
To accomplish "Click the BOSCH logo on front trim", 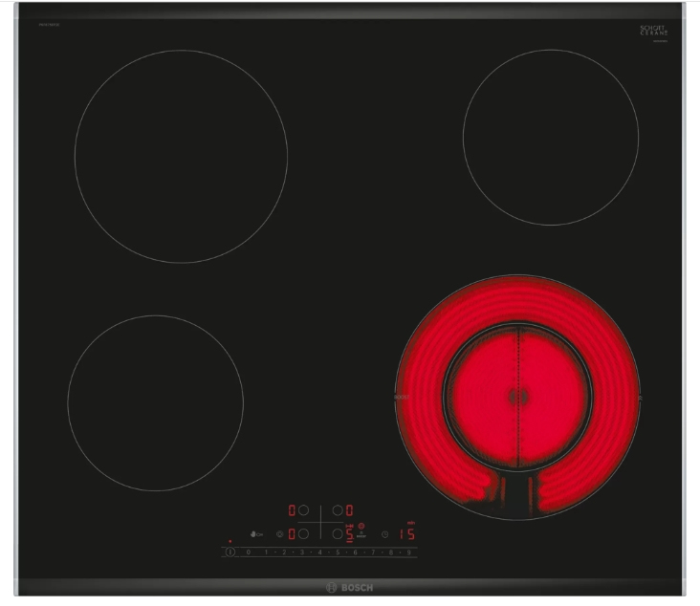I will tap(350, 587).
